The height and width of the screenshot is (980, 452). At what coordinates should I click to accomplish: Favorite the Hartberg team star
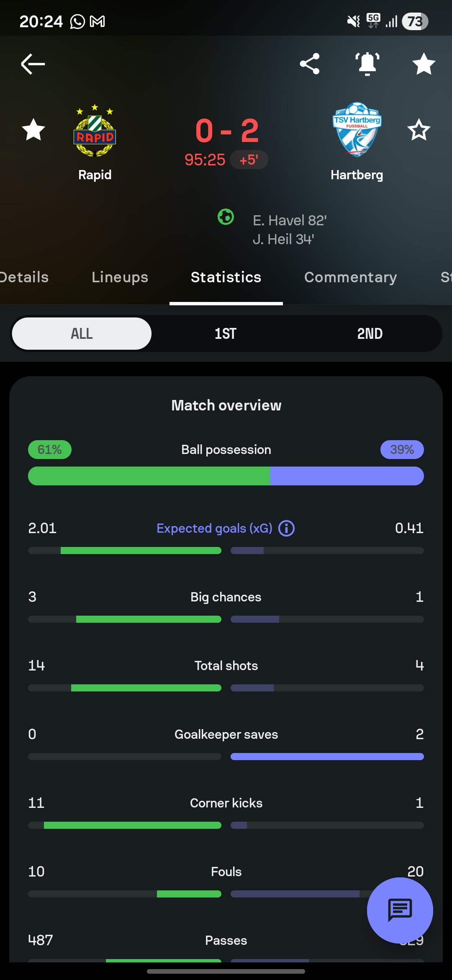tap(419, 130)
